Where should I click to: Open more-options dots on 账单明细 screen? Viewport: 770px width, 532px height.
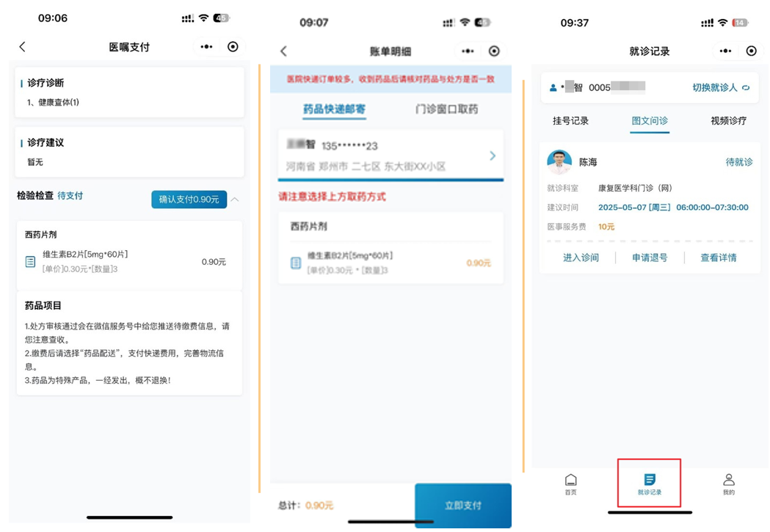(468, 51)
